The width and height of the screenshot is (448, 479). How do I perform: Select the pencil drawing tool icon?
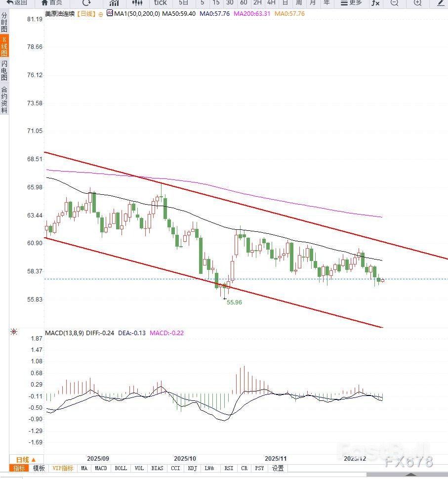(441, 3)
